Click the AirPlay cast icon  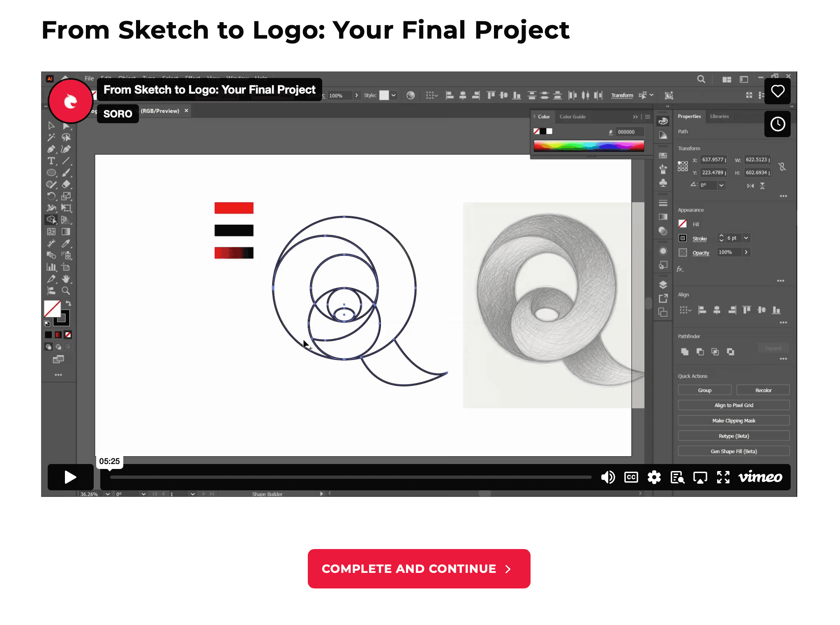(x=700, y=477)
